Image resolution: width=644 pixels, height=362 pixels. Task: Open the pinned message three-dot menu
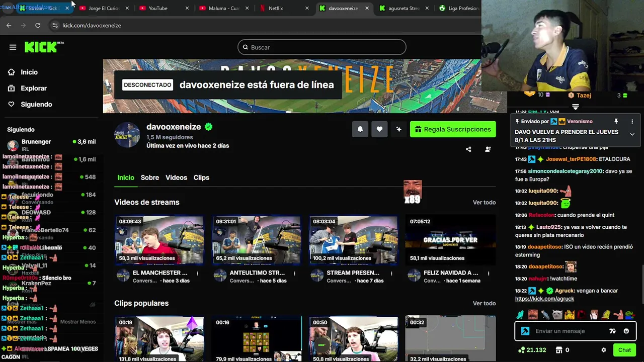(x=632, y=121)
